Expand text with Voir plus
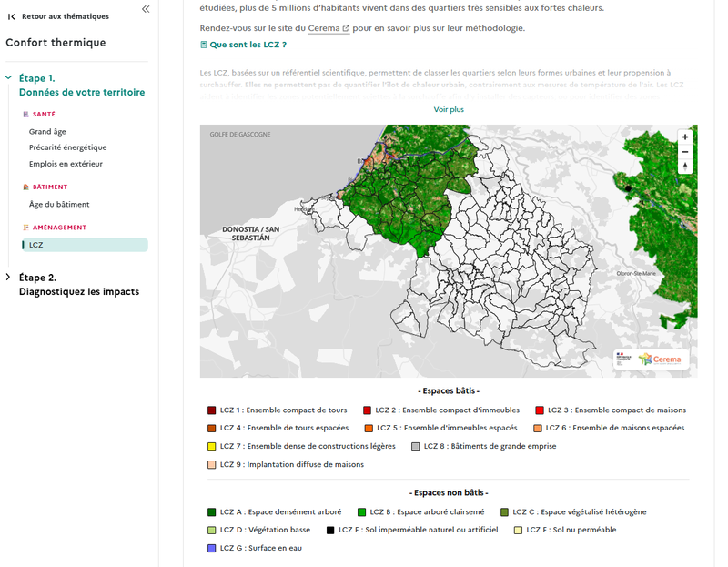Viewport: 728px width, 567px height. click(449, 109)
